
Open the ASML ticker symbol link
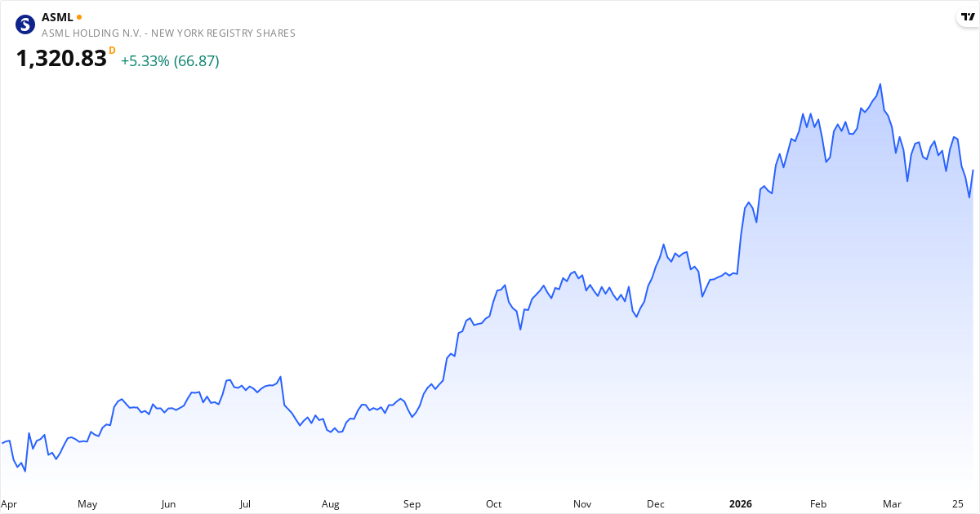pyautogui.click(x=57, y=17)
